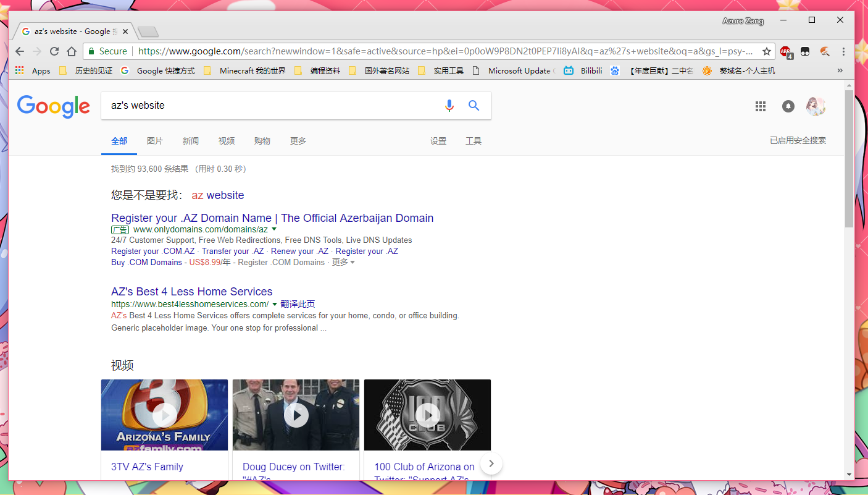Open the Minecraft 我的世界 bookmark folder

[x=244, y=70]
